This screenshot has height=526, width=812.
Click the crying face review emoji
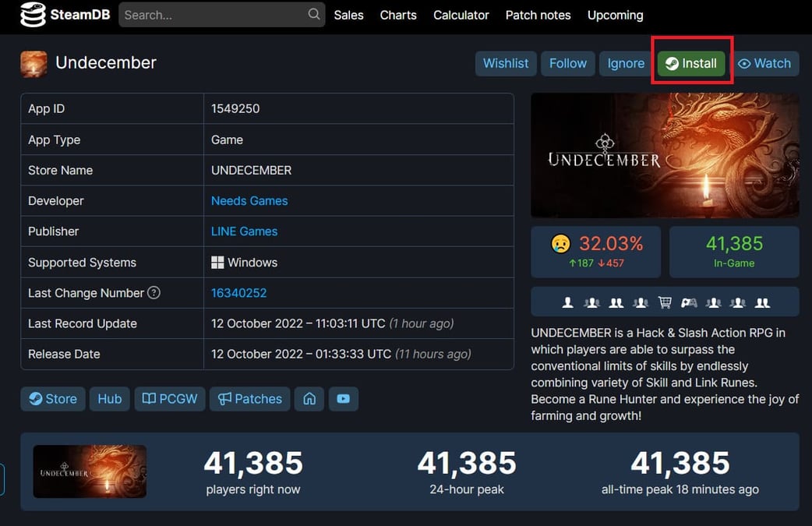point(560,243)
